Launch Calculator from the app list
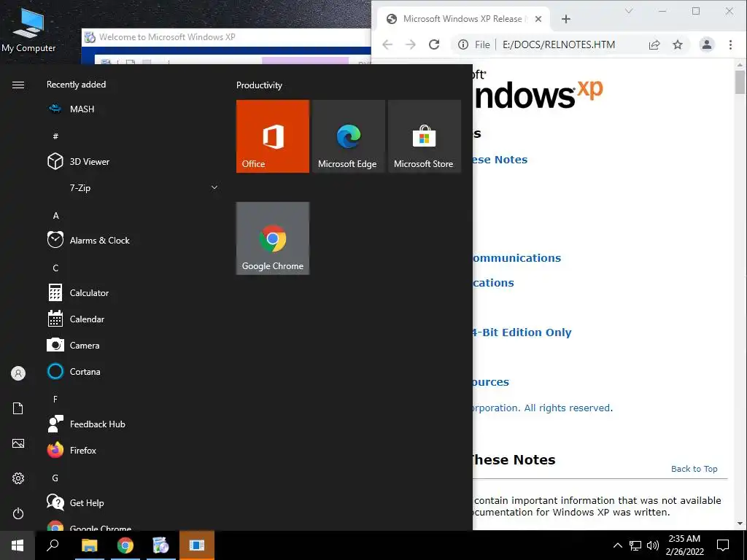 (x=133, y=293)
